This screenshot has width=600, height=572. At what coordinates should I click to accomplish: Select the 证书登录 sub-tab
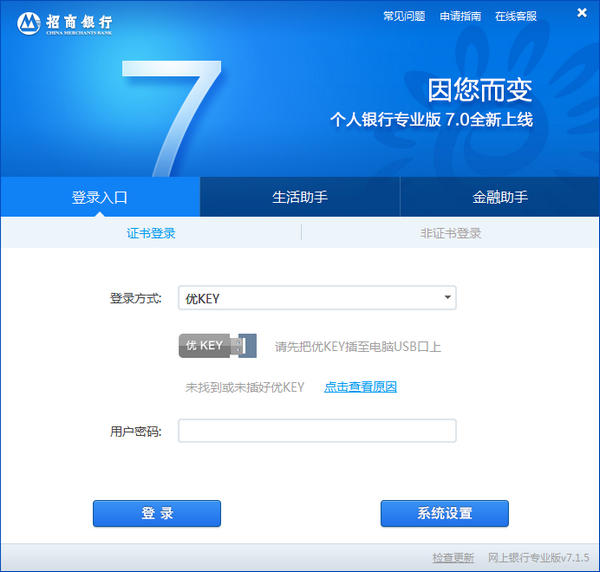[x=151, y=233]
